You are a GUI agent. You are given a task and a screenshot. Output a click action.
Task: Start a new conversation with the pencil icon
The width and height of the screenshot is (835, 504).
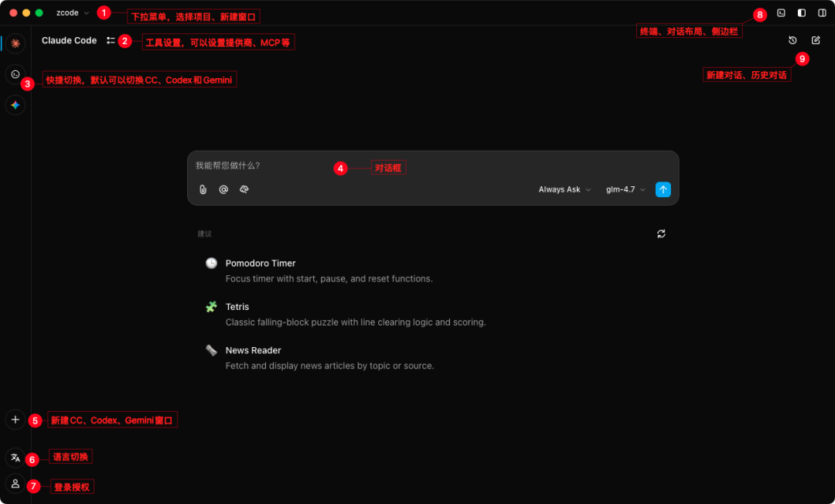(816, 40)
